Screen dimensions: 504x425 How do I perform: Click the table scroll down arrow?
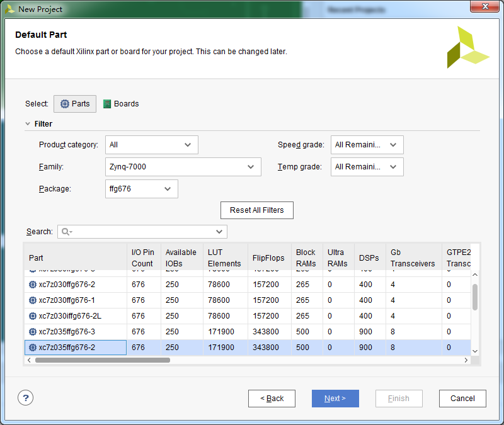tap(475, 351)
